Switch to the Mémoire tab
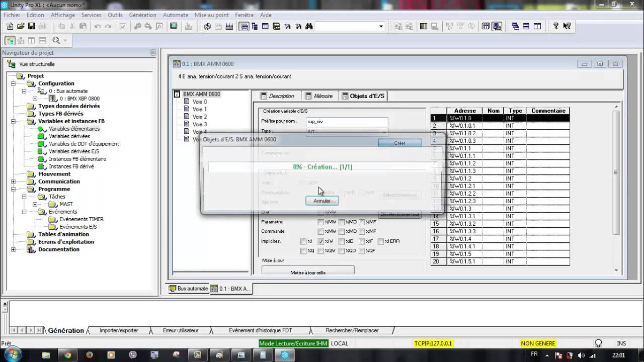The width and height of the screenshot is (644, 362). (318, 96)
